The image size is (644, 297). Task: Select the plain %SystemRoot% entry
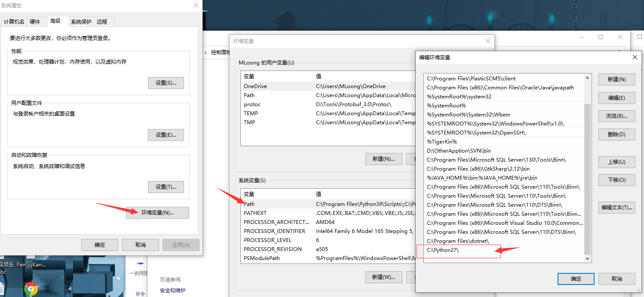pyautogui.click(x=504, y=106)
